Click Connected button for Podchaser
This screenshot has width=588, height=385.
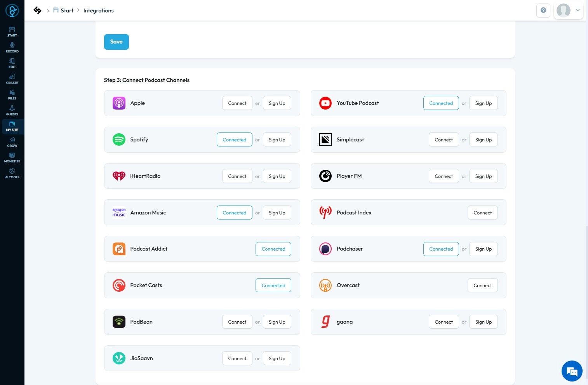441,249
